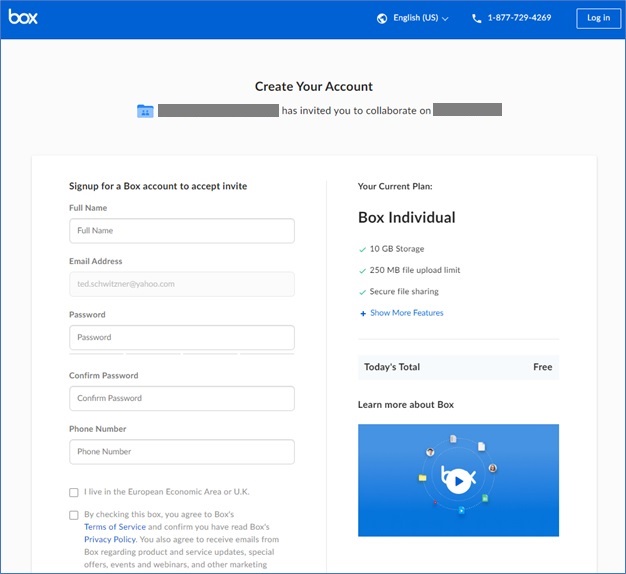Play the Learn more about Box video
This screenshot has height=574, width=626.
[458, 481]
